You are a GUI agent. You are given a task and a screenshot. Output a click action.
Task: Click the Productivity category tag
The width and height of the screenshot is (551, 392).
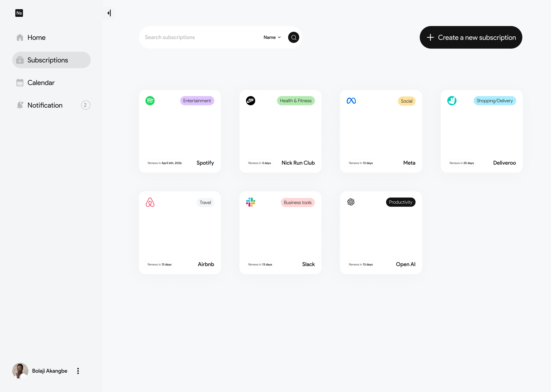click(x=401, y=202)
